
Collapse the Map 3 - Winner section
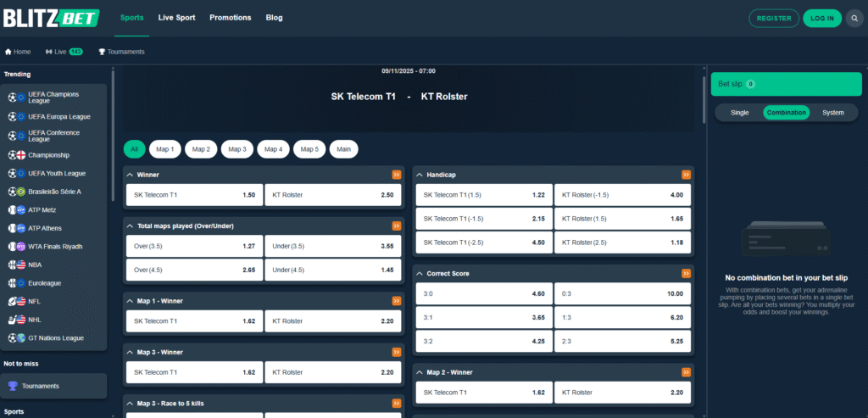click(130, 352)
